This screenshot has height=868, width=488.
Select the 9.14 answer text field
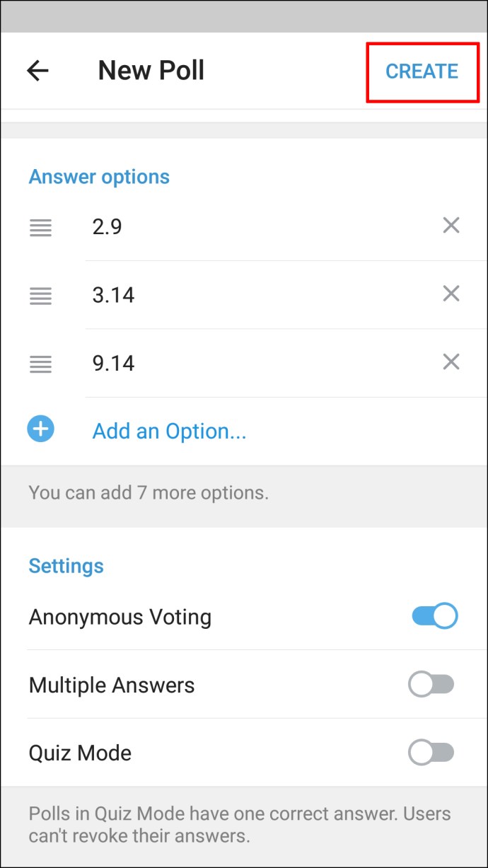point(255,363)
